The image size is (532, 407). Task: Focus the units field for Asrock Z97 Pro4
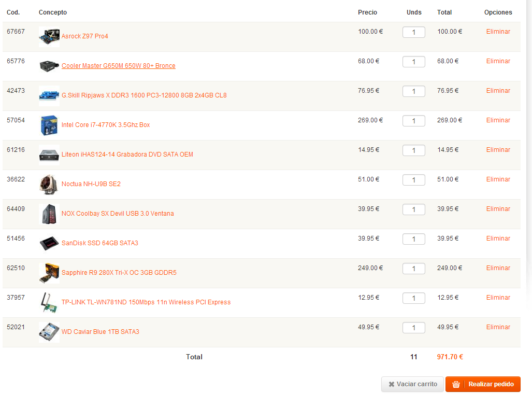413,32
